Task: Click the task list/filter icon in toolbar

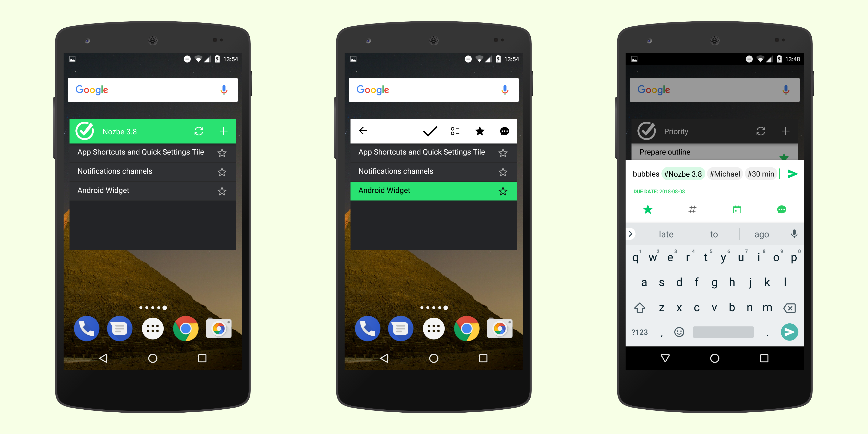Action: [x=454, y=131]
